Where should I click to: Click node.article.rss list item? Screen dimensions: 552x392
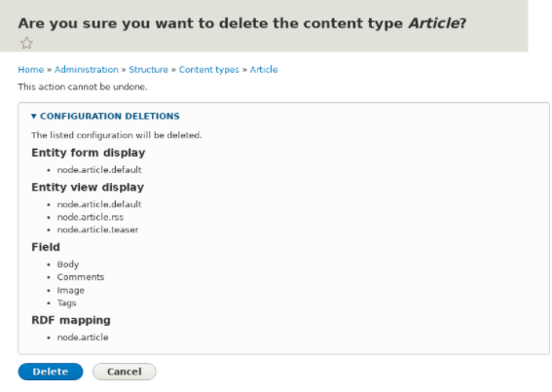[91, 217]
